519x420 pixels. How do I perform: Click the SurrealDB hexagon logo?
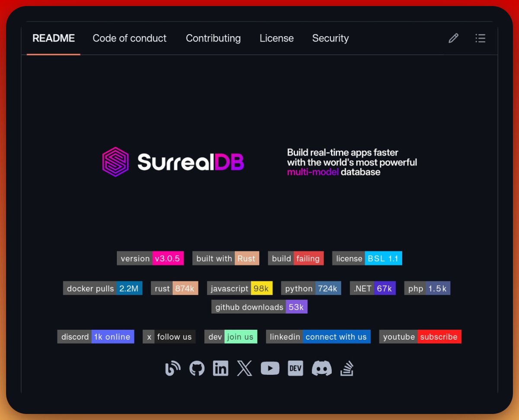[x=115, y=162]
